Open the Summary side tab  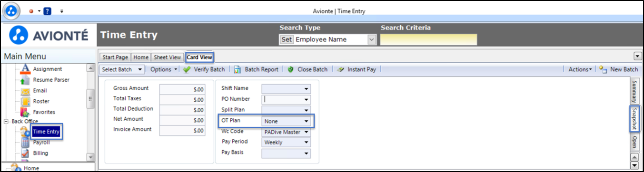[x=634, y=92]
